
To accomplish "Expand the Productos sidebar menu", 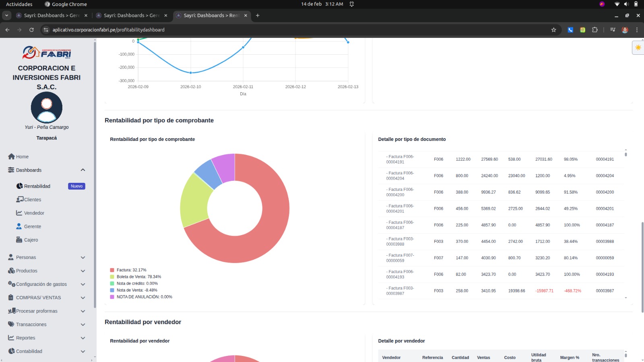I will point(83,271).
